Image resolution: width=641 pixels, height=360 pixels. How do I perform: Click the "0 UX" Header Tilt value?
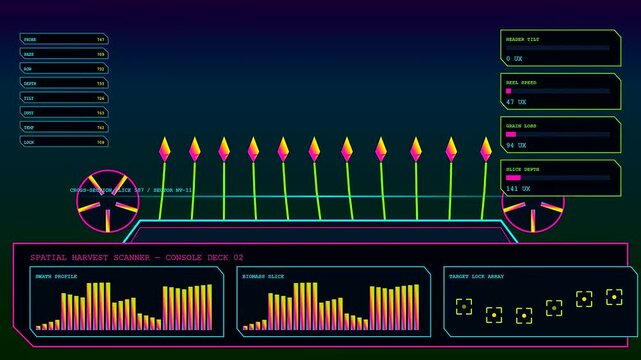(x=514, y=59)
